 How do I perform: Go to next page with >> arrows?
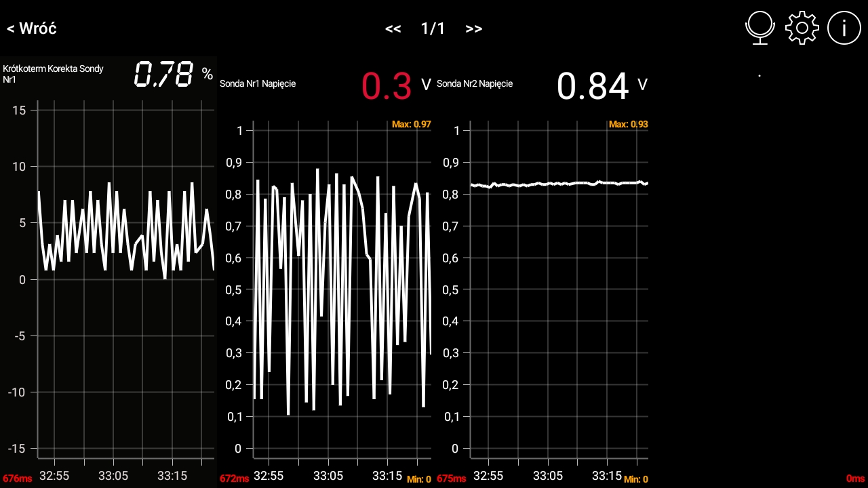(x=474, y=28)
